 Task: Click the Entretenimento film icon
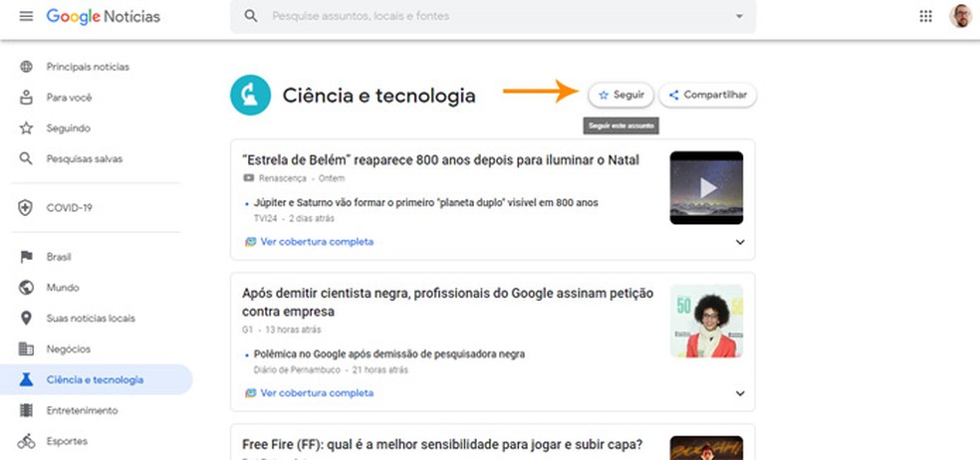[26, 410]
